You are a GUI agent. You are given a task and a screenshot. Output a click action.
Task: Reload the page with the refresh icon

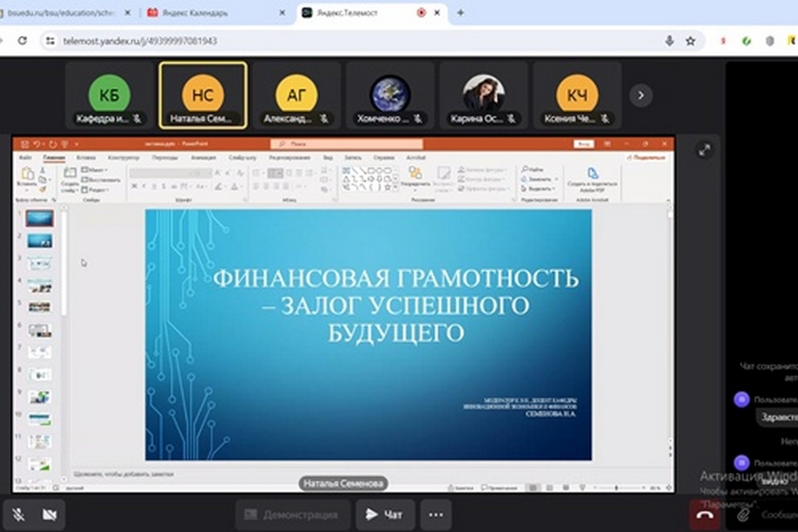(x=22, y=41)
